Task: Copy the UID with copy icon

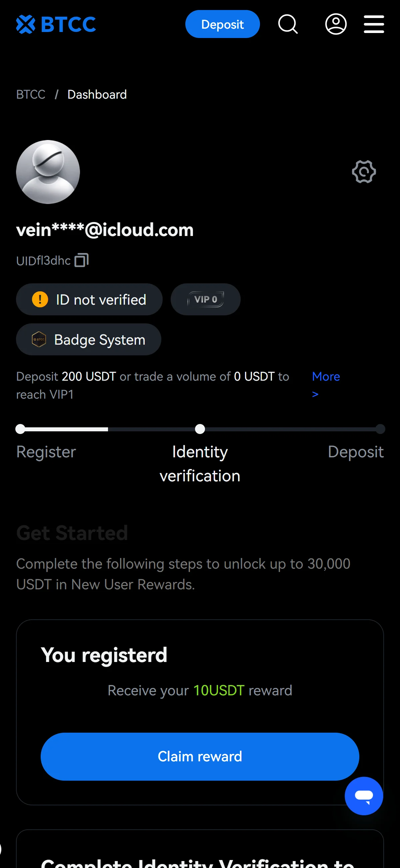Action: (x=82, y=260)
